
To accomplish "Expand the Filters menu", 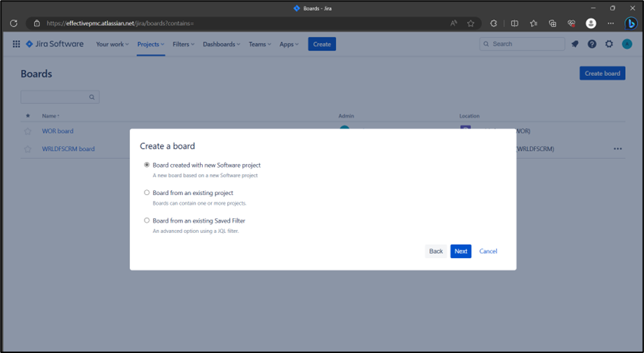I will pos(183,44).
